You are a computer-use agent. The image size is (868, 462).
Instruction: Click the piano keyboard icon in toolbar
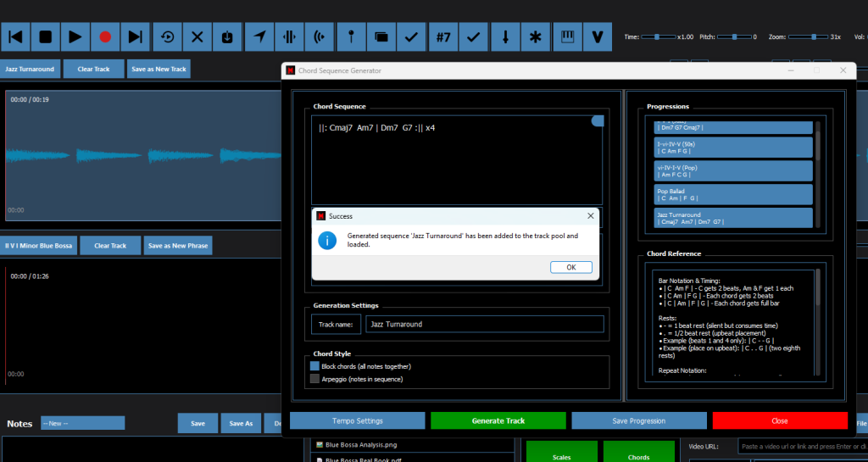click(x=568, y=36)
